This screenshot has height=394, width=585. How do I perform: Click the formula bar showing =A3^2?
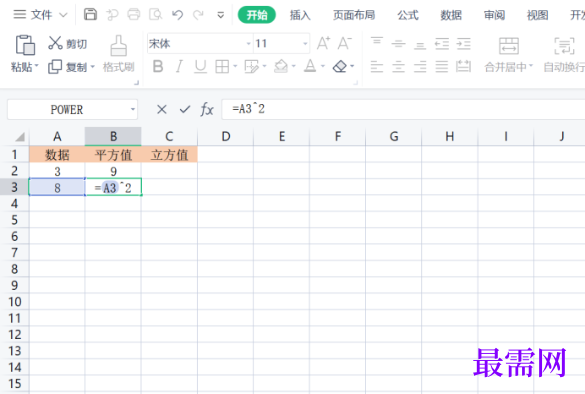[403, 109]
